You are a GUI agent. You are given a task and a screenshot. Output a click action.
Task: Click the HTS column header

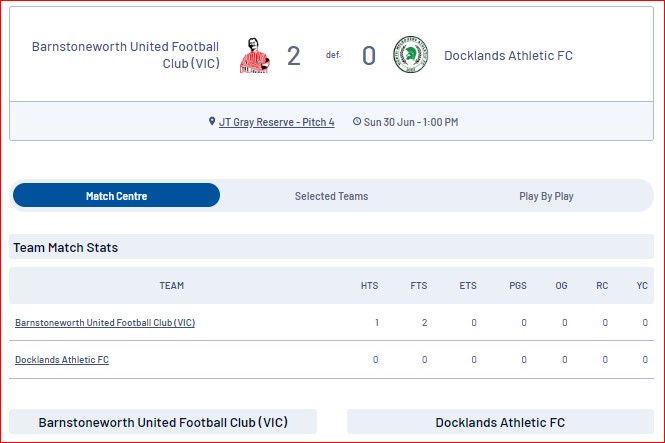[369, 286]
